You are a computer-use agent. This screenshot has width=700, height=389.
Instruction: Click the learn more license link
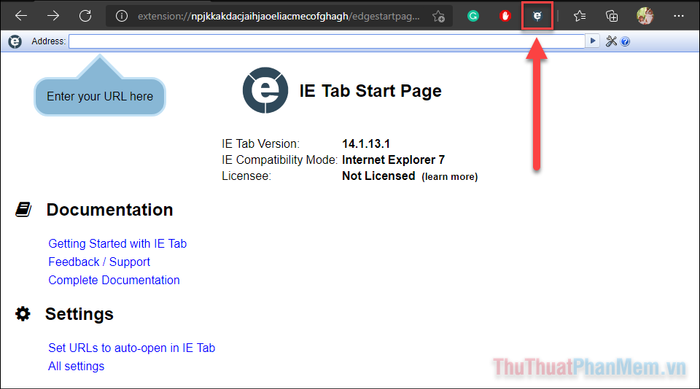(x=450, y=177)
